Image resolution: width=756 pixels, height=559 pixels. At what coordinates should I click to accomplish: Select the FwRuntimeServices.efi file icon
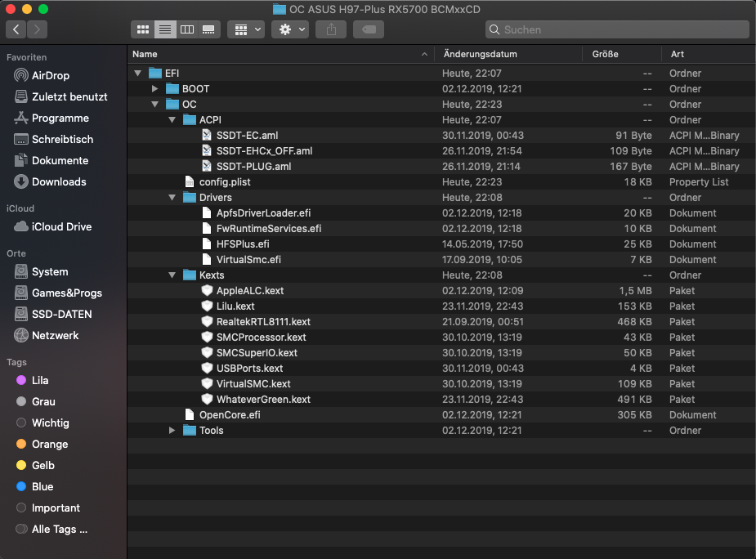pyautogui.click(x=206, y=228)
